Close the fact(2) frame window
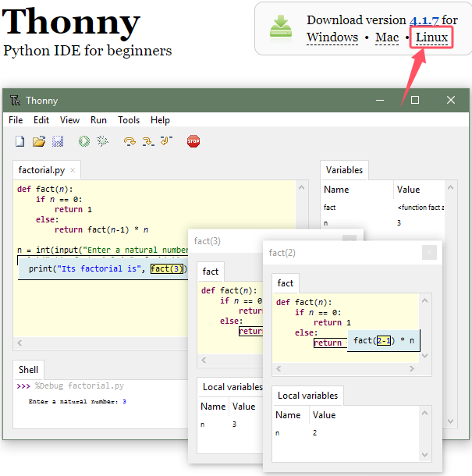Image resolution: width=472 pixels, height=476 pixels. (429, 253)
